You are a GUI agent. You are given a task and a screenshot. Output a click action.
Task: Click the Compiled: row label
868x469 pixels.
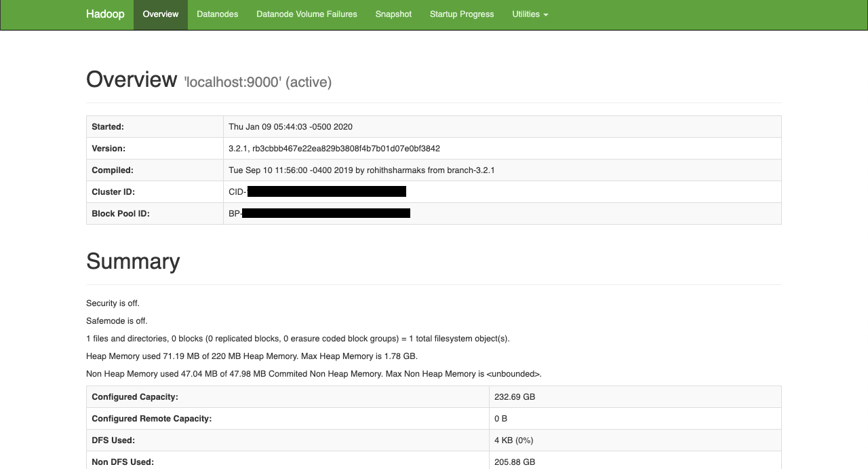tap(113, 170)
